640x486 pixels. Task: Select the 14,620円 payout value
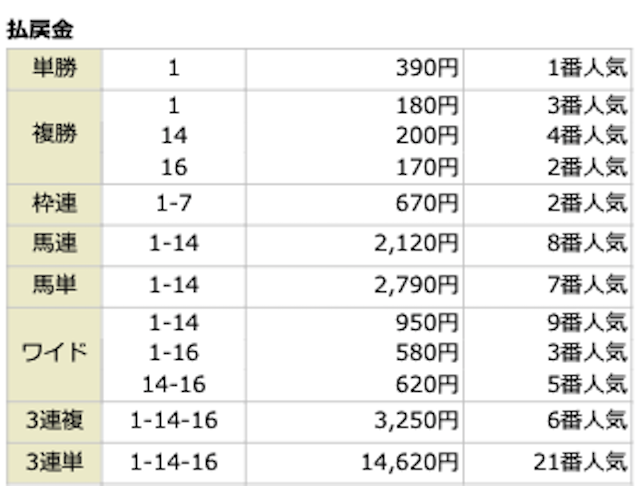pyautogui.click(x=410, y=462)
